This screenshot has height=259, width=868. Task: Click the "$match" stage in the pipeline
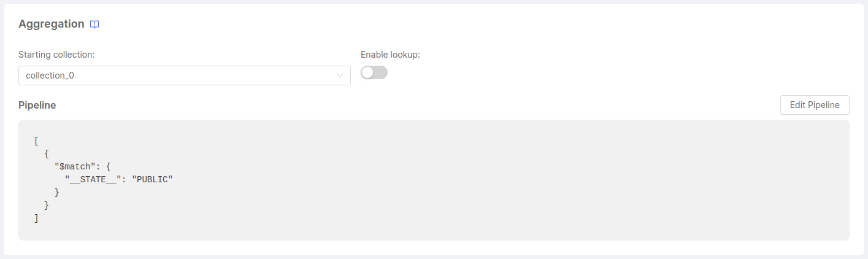click(x=75, y=166)
